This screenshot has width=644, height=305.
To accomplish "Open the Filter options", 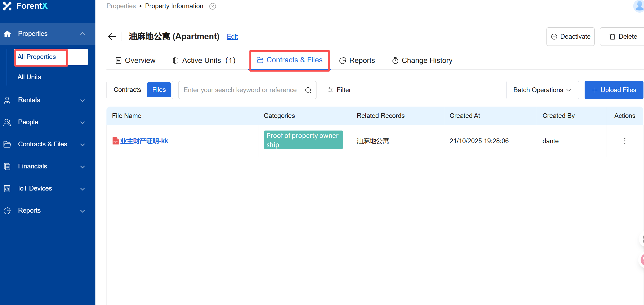I will click(339, 90).
